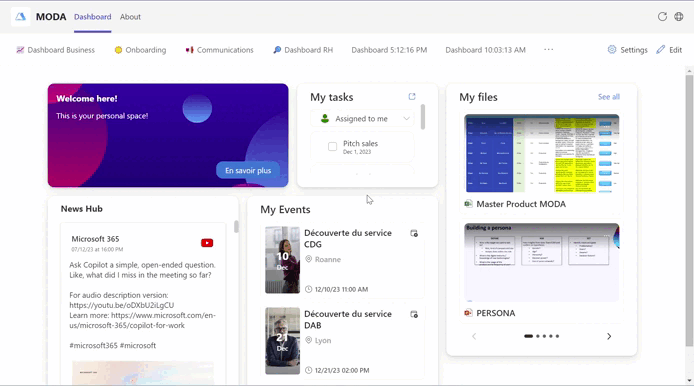Select the Communications tab
Viewport: 694px width, 386px height.
220,50
